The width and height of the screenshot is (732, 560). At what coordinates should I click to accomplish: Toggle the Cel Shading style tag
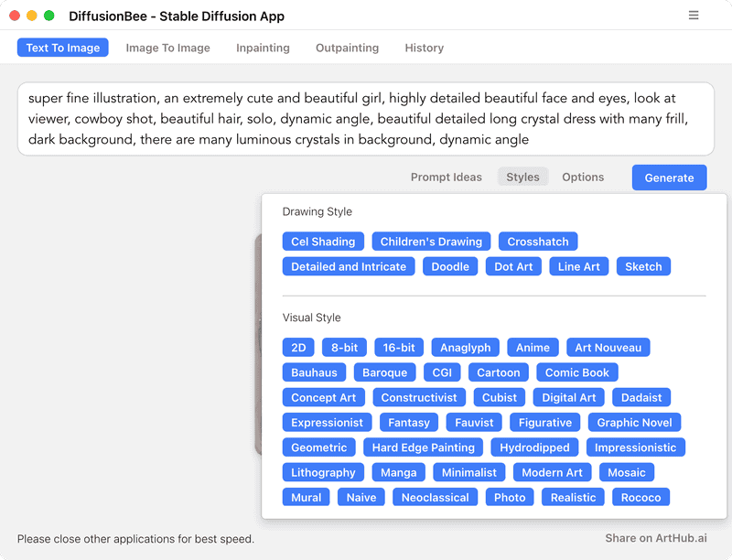(x=323, y=242)
